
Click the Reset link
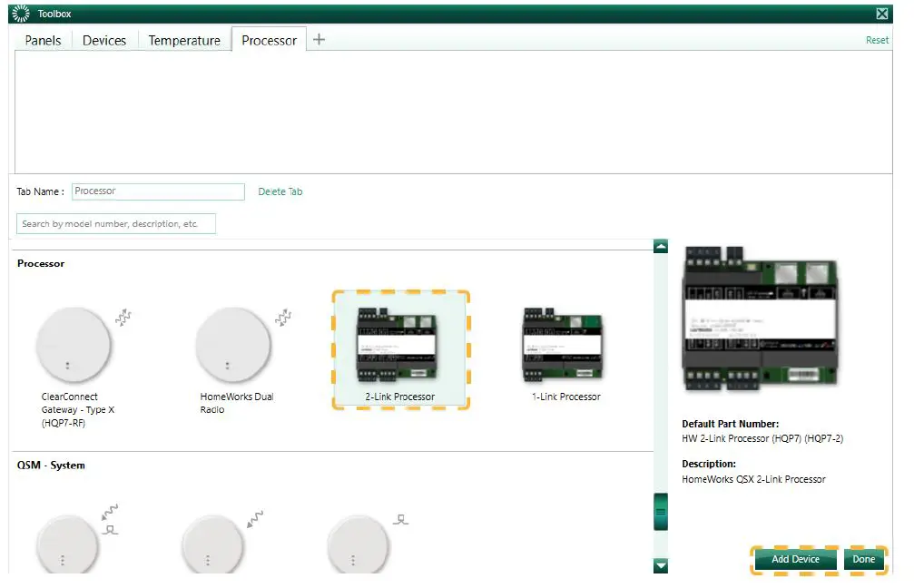[x=877, y=40]
